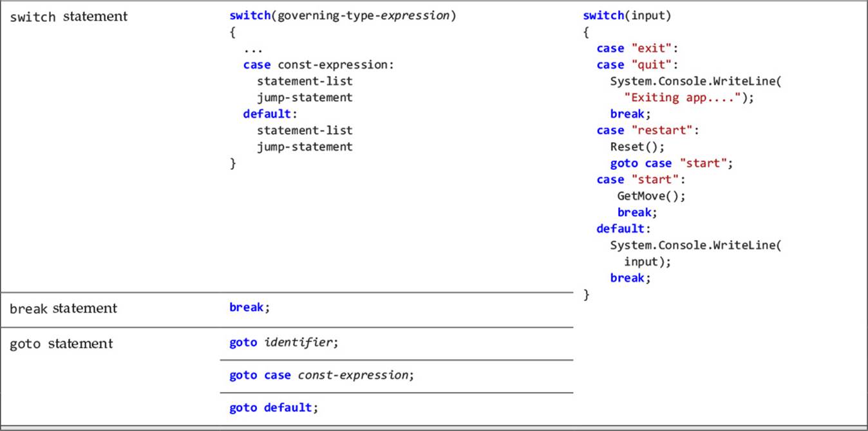
Task: Click "switch(input)" in the example code
Action: point(627,16)
